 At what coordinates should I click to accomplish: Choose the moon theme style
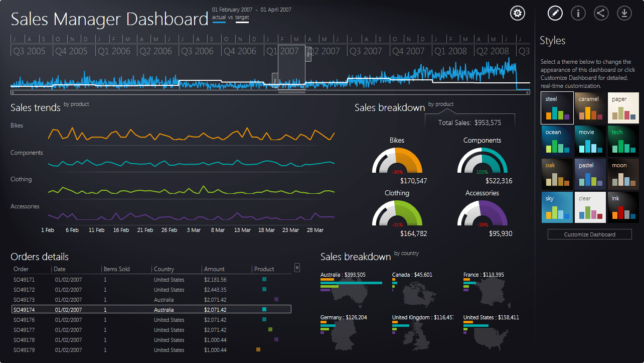623,174
